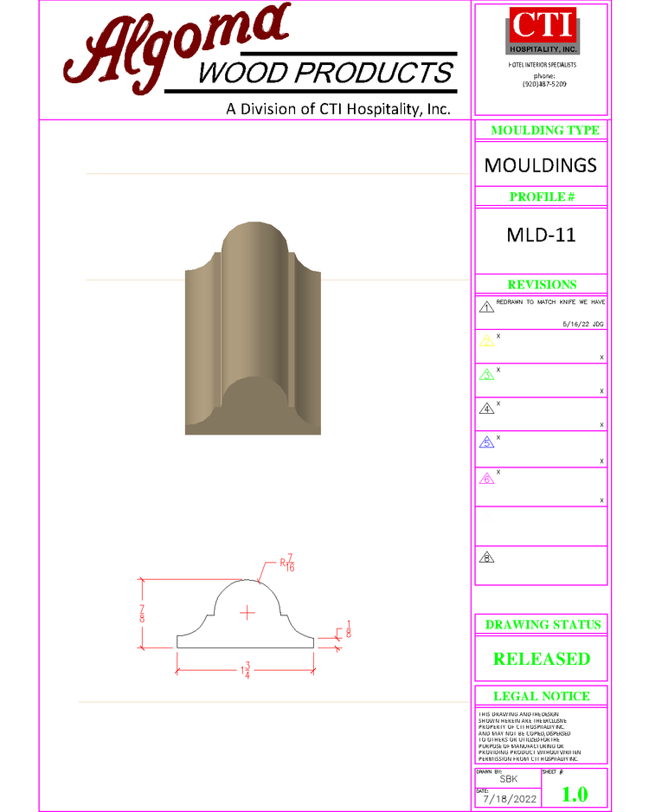The image size is (649, 812).
Task: Click the 'MOULDINGS' value text
Action: tap(540, 165)
